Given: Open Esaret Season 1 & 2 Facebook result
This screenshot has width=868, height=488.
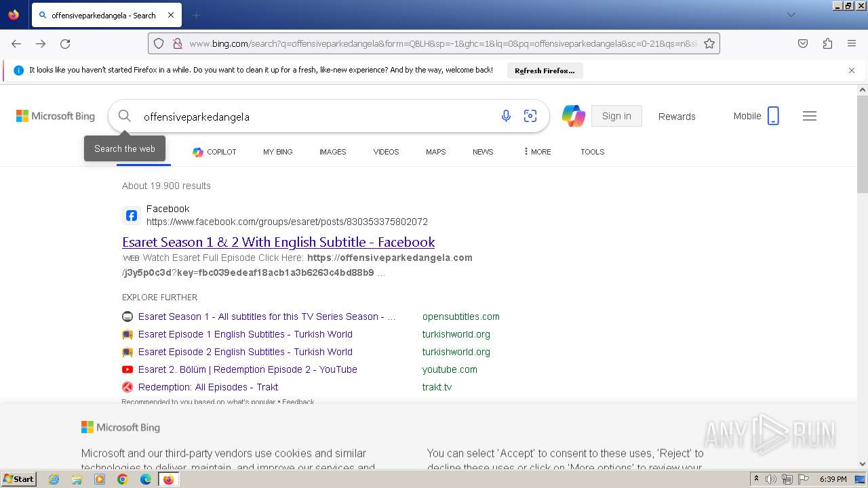Looking at the screenshot, I should click(279, 242).
